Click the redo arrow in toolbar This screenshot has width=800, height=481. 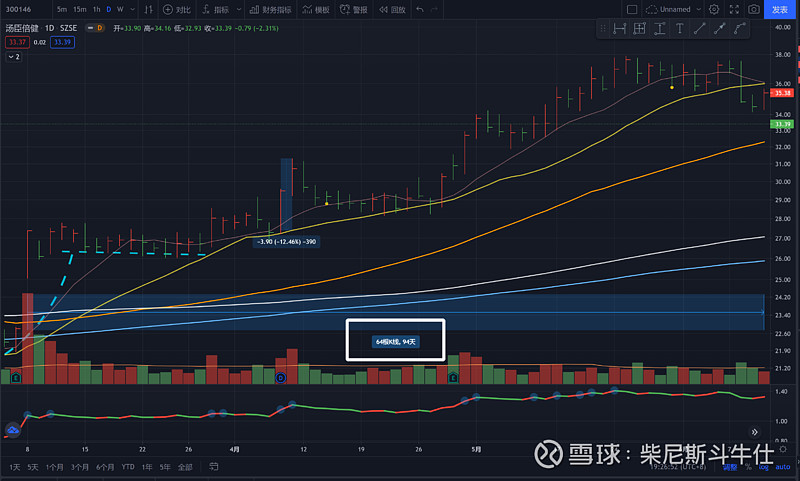(434, 10)
